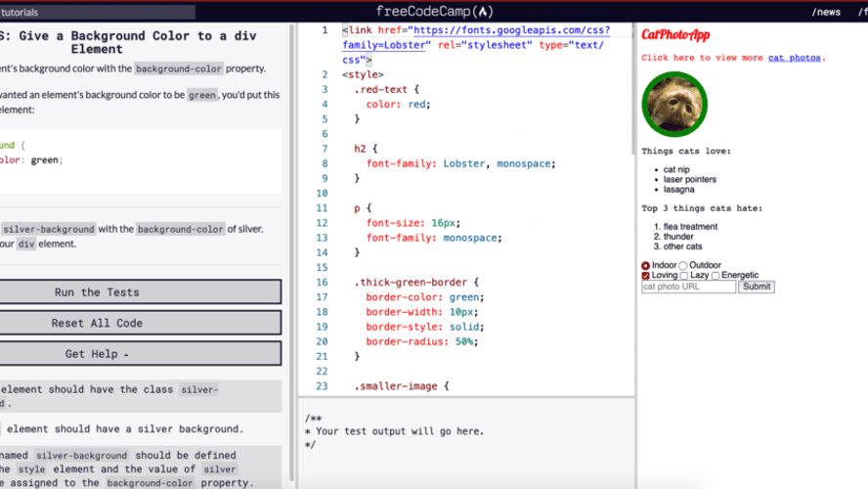The height and width of the screenshot is (489, 868).
Task: Click the 'border-radius: 50%;' code line
Action: click(422, 341)
